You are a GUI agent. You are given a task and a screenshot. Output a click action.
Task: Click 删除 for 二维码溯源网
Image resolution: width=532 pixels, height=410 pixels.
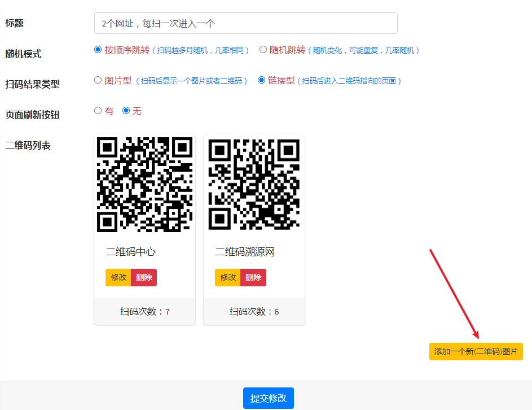(253, 277)
